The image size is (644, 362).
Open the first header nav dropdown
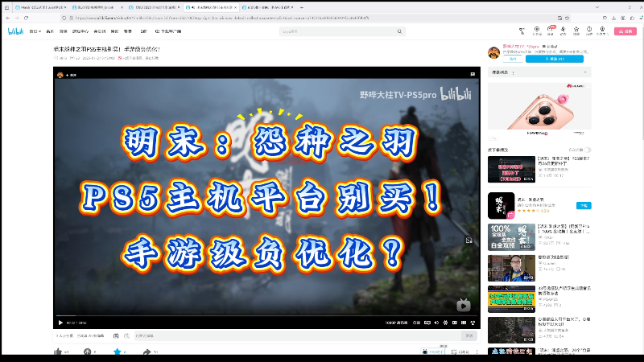tap(35, 31)
